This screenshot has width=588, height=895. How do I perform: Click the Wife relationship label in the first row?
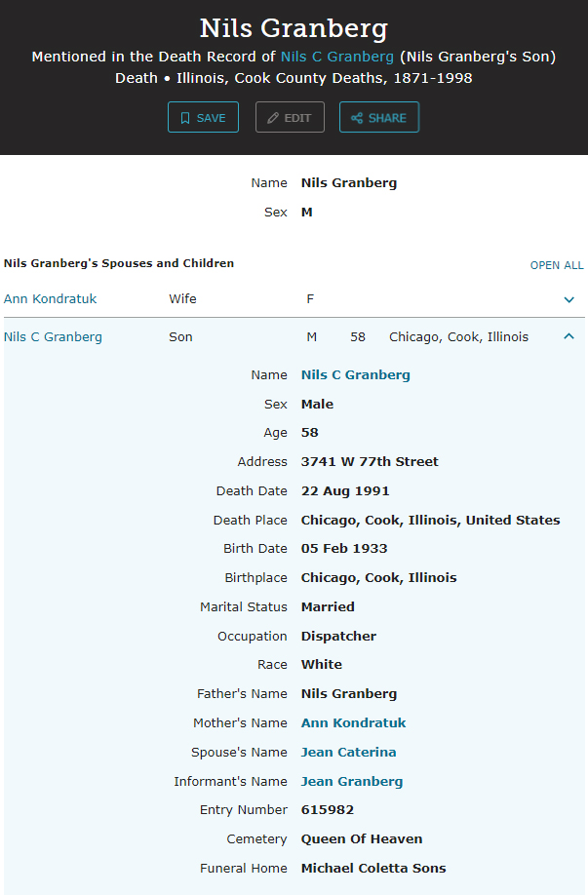pos(182,299)
